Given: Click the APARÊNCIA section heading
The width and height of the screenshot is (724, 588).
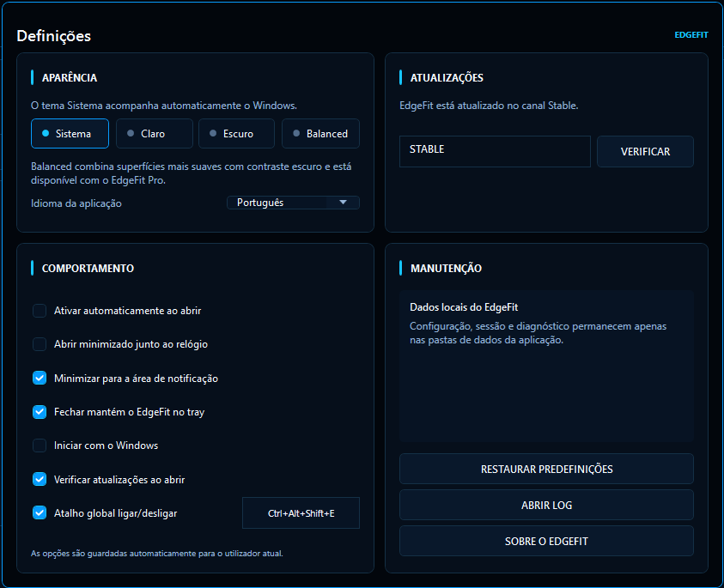Looking at the screenshot, I should tap(70, 77).
